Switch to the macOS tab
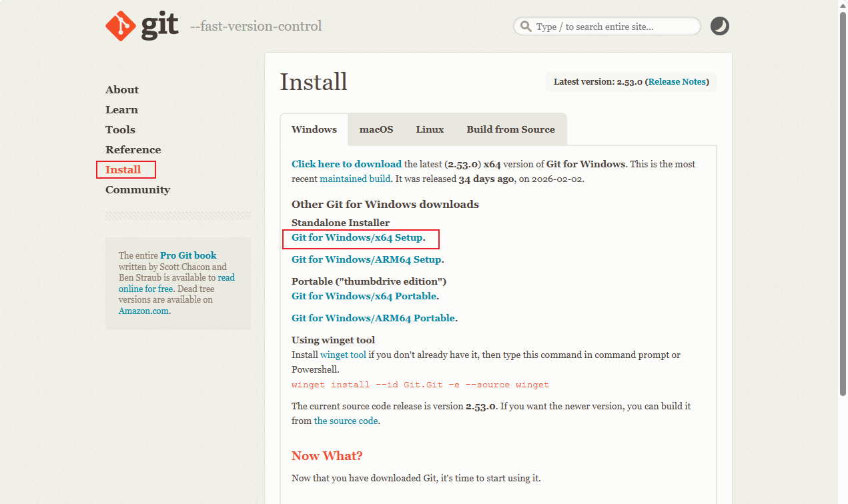The height and width of the screenshot is (504, 848). (376, 129)
